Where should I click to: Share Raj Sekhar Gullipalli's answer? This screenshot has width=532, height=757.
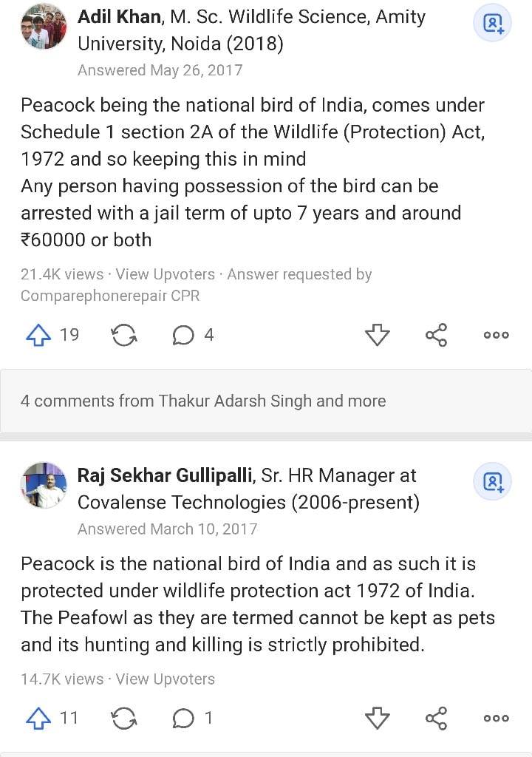437,718
